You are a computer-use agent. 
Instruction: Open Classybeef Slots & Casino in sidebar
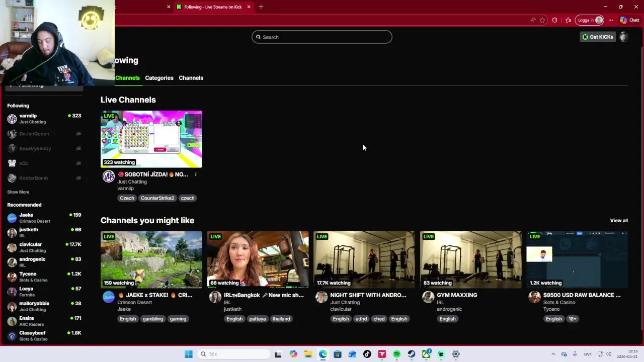tap(44, 336)
